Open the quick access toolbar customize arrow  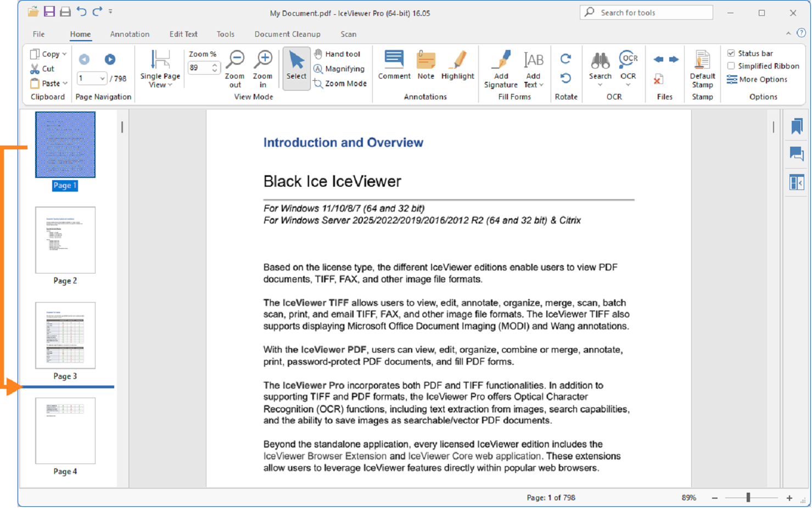click(x=110, y=12)
